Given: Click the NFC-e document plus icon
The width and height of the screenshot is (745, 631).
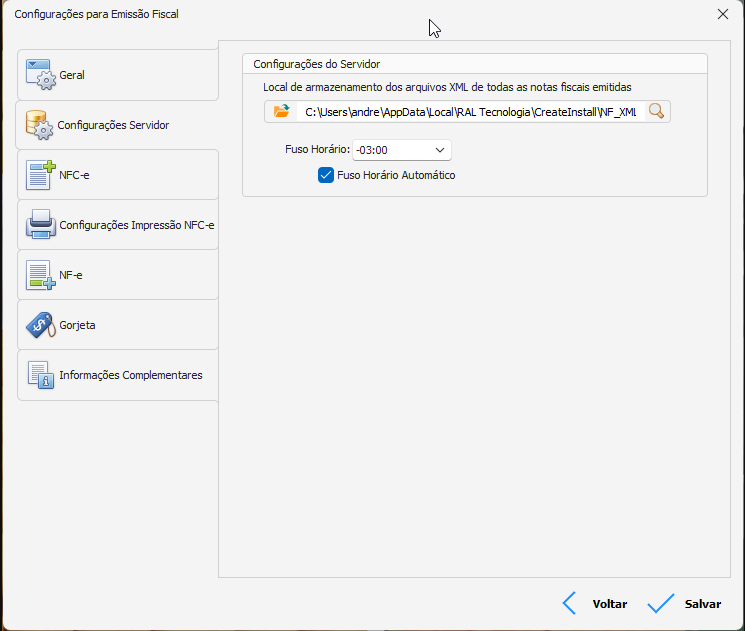Looking at the screenshot, I should 40,175.
